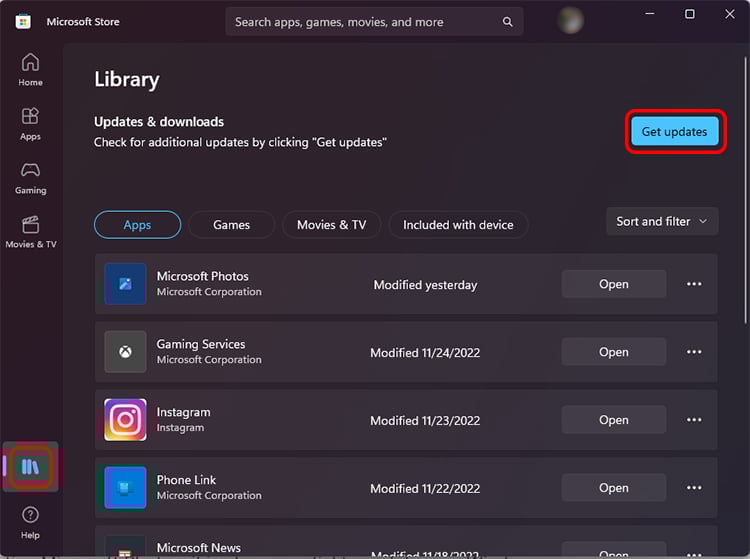Click the Library heading
The width and height of the screenshot is (750, 559).
127,80
